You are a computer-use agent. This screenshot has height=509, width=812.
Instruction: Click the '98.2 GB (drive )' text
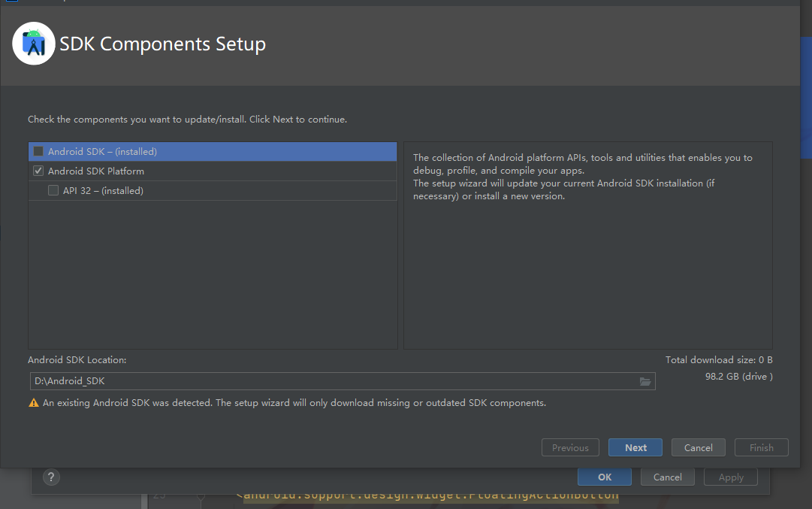(x=739, y=377)
